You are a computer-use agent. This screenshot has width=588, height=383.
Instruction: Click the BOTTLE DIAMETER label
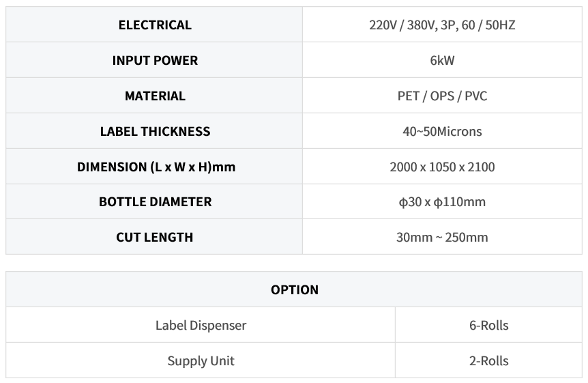coord(156,201)
